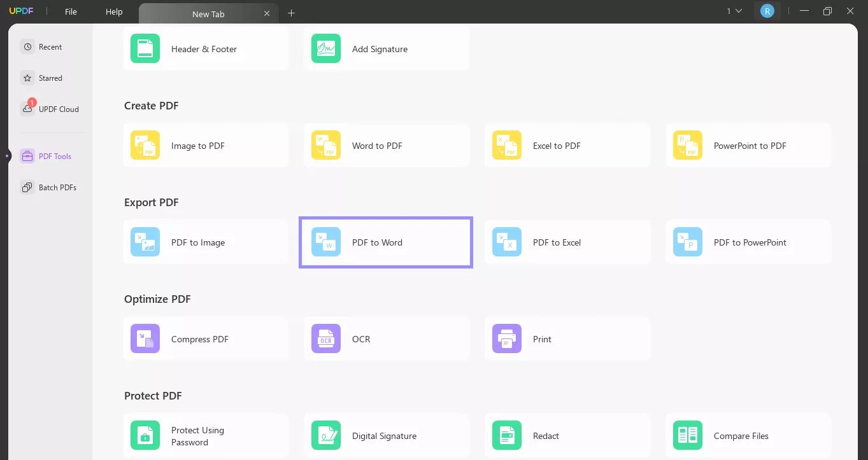Click the OCR label
Viewport: 868px width, 460px height.
361,339
